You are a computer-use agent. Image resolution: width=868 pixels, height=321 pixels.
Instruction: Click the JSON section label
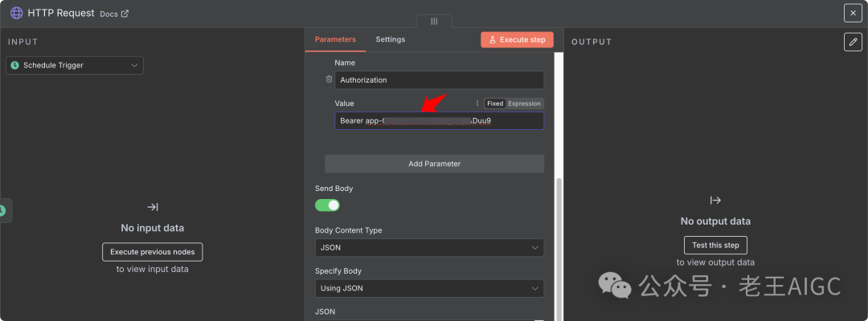pos(325,311)
